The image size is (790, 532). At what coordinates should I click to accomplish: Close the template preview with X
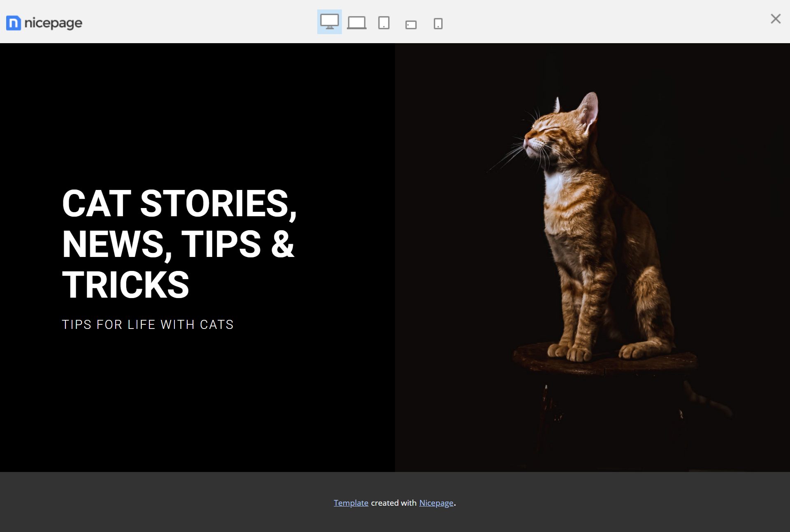776,19
